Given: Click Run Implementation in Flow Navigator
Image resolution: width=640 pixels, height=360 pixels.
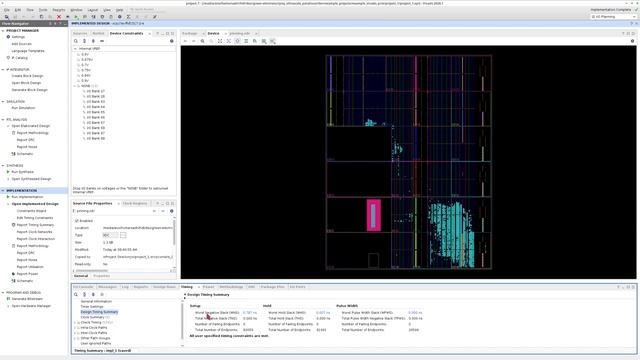Looking at the screenshot, I should point(27,197).
